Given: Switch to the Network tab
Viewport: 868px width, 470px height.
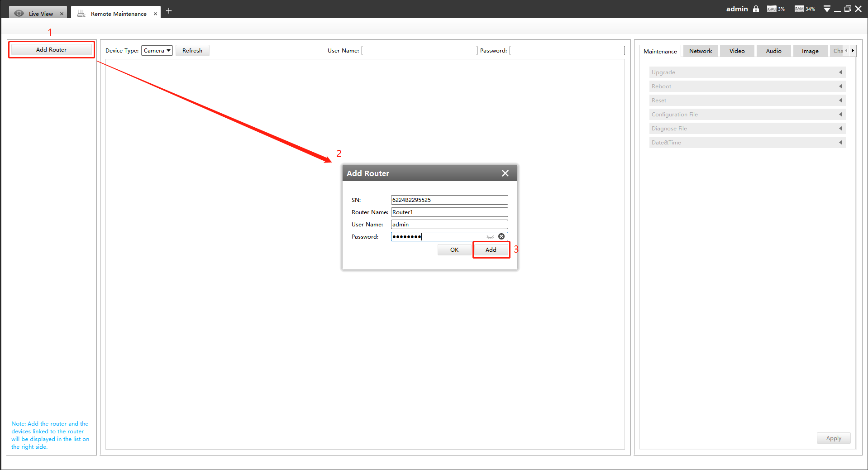Looking at the screenshot, I should (700, 51).
